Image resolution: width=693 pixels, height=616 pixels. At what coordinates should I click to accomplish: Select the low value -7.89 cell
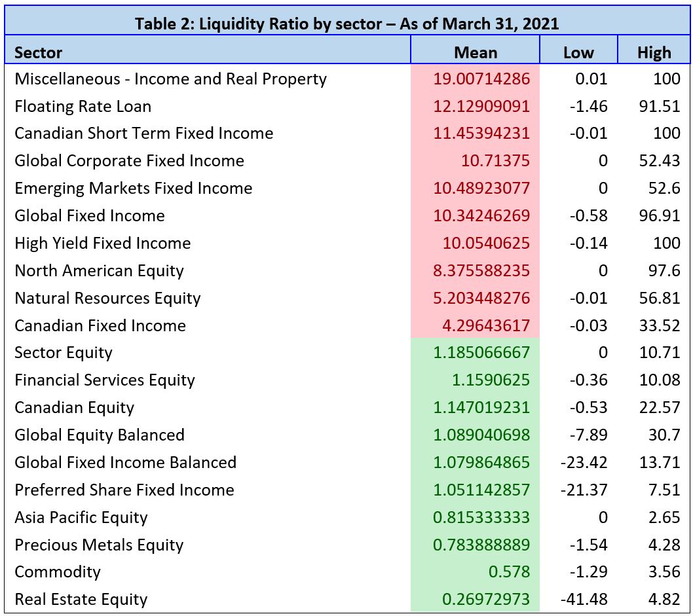(589, 435)
